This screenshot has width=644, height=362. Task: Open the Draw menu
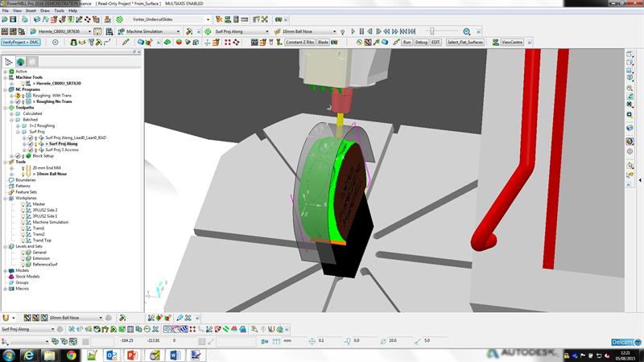[45, 10]
